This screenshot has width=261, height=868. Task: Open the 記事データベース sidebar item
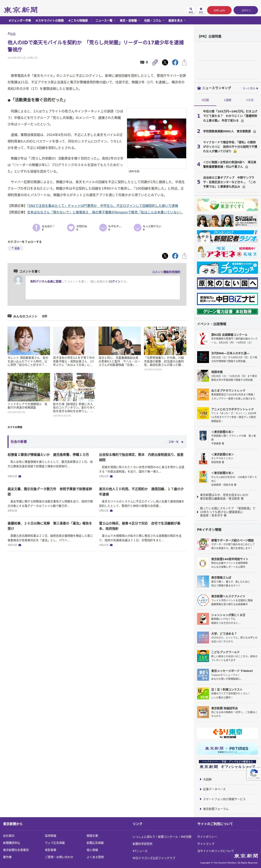[x=214, y=789]
